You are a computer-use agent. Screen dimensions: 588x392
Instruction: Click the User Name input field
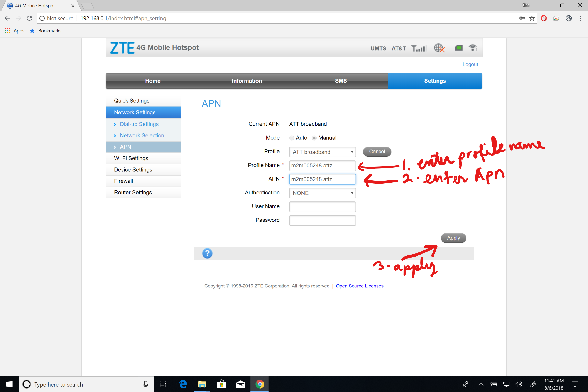pyautogui.click(x=323, y=207)
